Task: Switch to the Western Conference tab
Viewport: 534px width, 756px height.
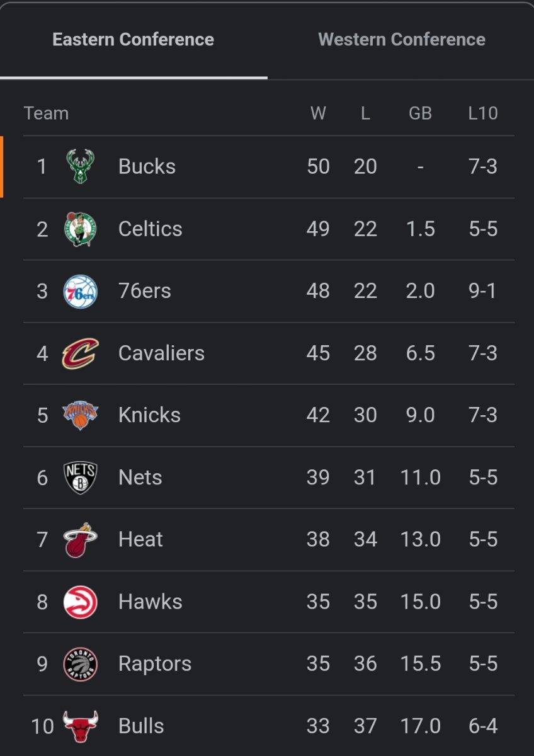Action: [x=402, y=40]
